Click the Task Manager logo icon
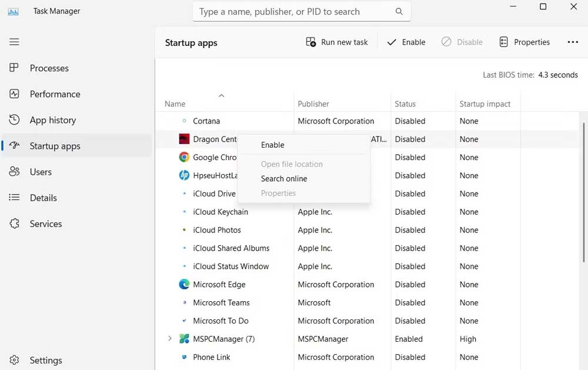588x370 pixels. 13,11
